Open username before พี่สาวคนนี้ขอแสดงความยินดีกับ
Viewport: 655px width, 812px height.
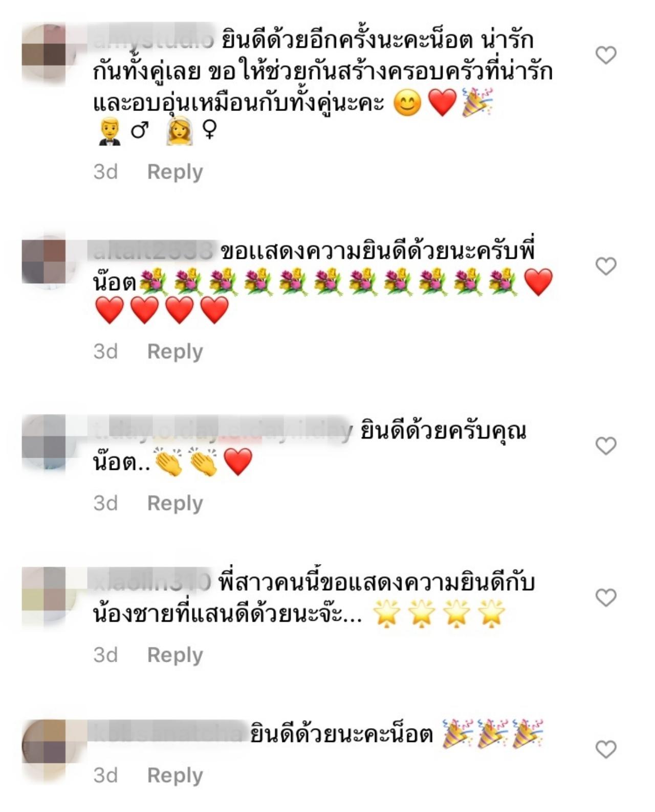pyautogui.click(x=152, y=582)
